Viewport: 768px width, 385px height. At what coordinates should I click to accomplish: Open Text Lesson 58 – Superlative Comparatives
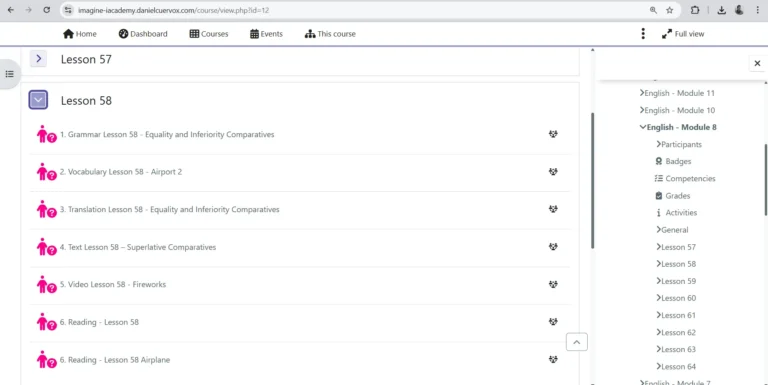click(138, 247)
